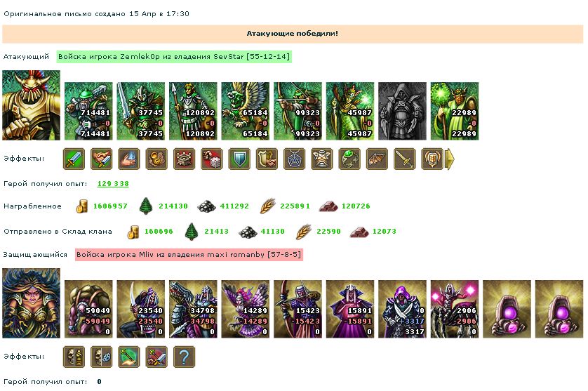Click the spider web amulet effect icon

[295, 159]
